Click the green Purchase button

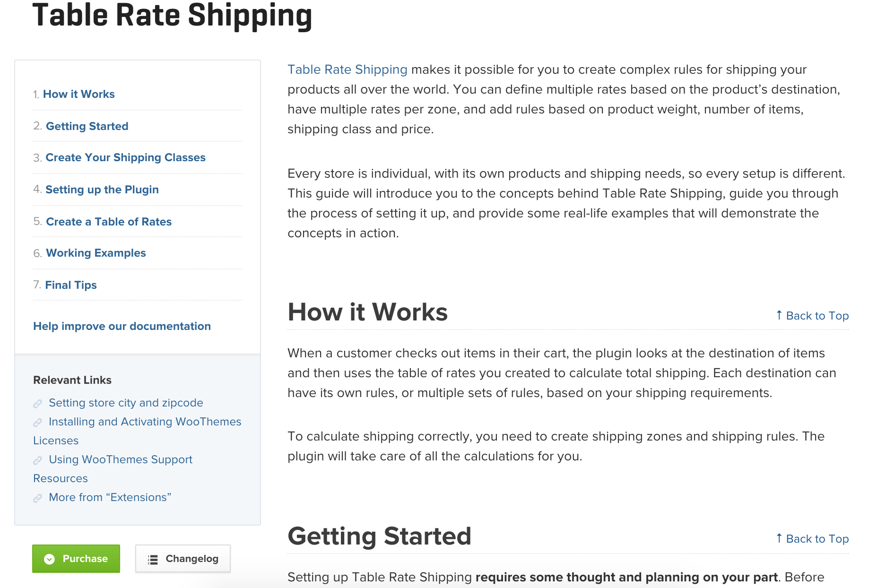pyautogui.click(x=76, y=559)
